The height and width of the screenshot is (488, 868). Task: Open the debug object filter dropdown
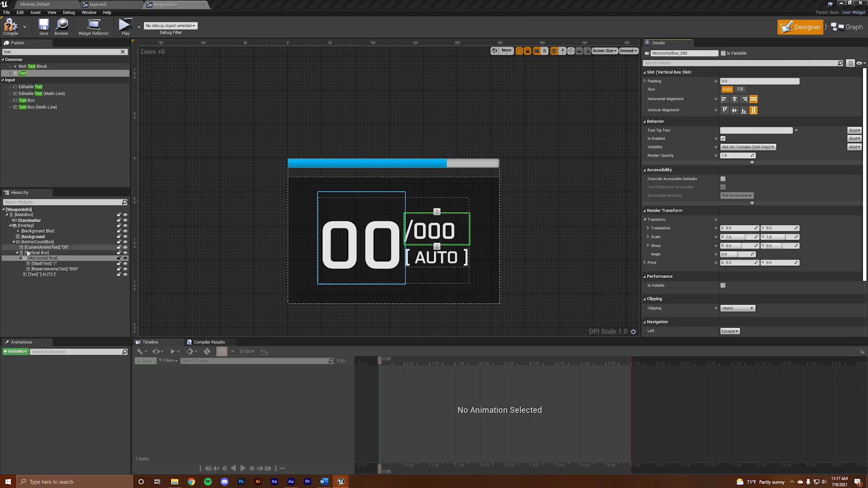pos(171,26)
